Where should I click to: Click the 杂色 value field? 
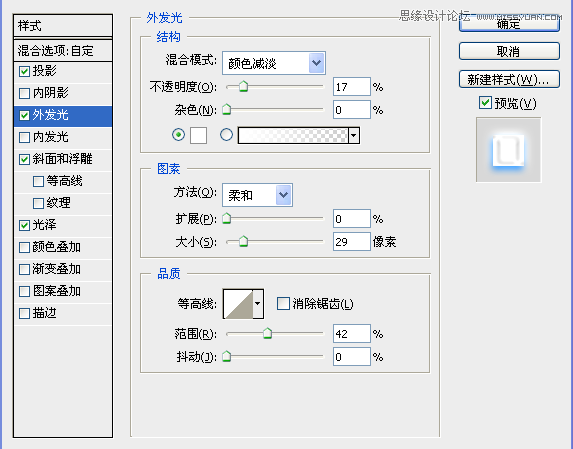pyautogui.click(x=352, y=110)
